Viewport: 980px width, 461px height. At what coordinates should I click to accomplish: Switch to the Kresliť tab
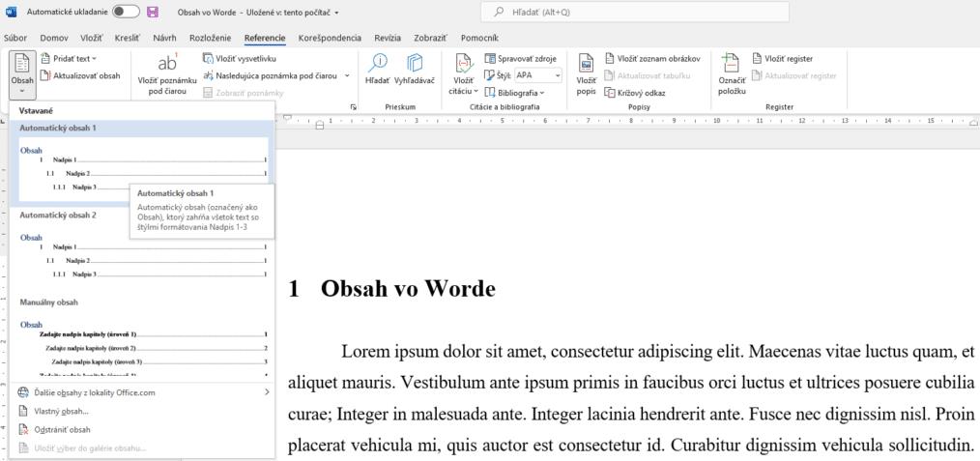click(x=129, y=38)
